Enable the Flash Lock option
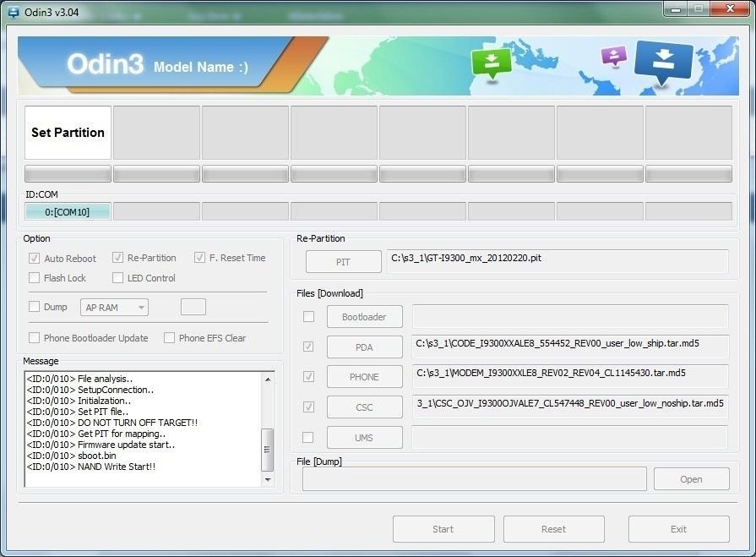Viewport: 756px width, 557px height. click(34, 278)
